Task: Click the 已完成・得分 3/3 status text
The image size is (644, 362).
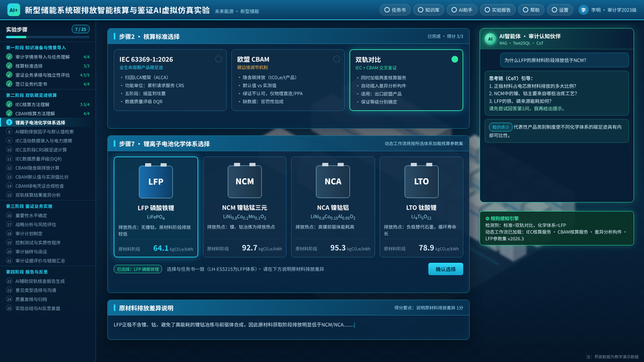Action: point(445,36)
